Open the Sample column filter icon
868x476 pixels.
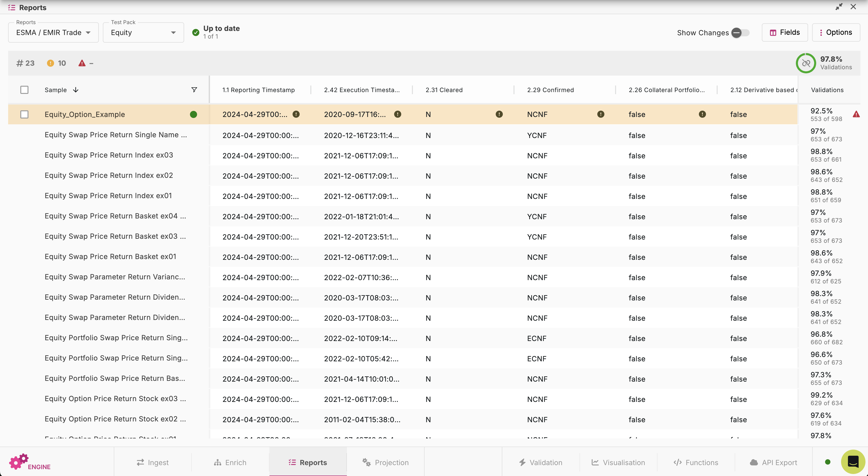click(194, 90)
